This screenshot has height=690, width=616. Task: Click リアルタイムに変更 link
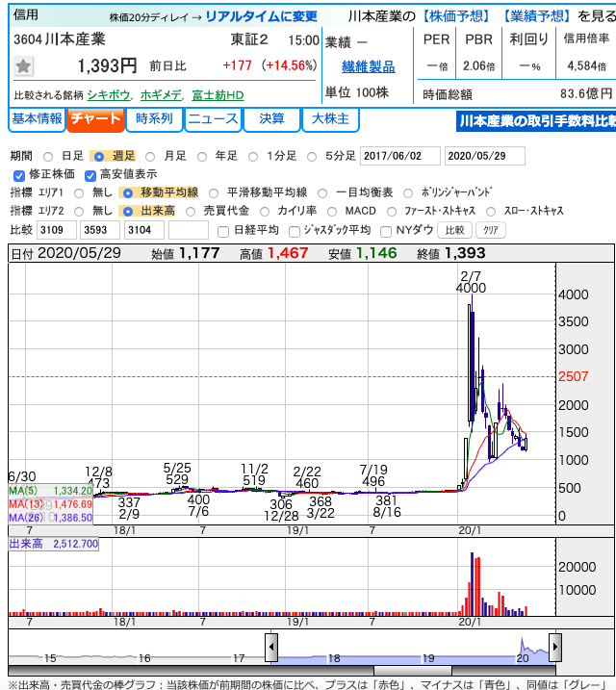click(x=262, y=16)
